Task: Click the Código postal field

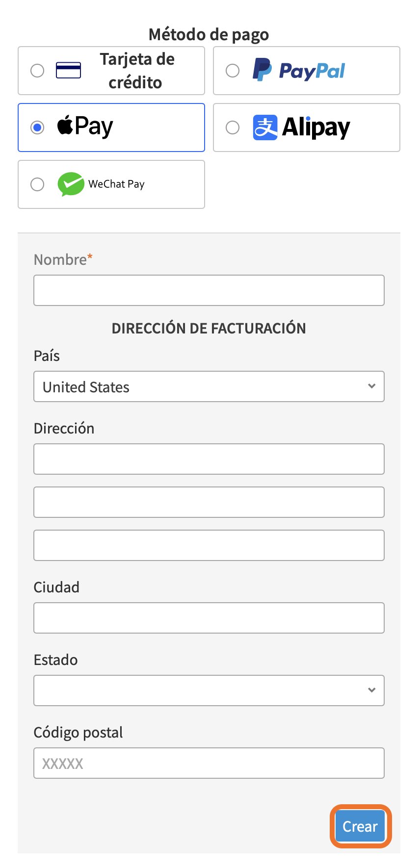Action: 209,763
